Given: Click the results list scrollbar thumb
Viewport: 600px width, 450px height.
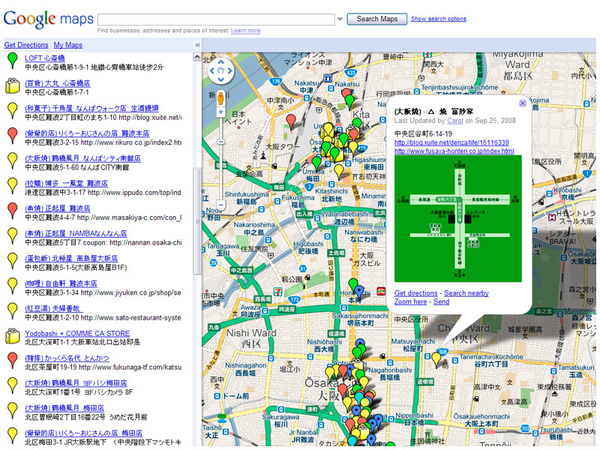Looking at the screenshot, I should click(197, 221).
